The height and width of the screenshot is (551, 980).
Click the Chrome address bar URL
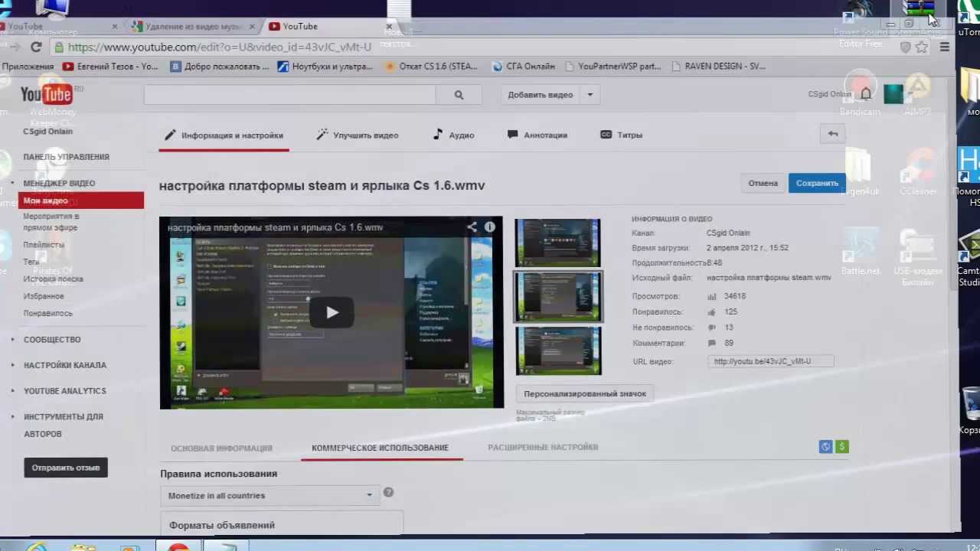220,47
